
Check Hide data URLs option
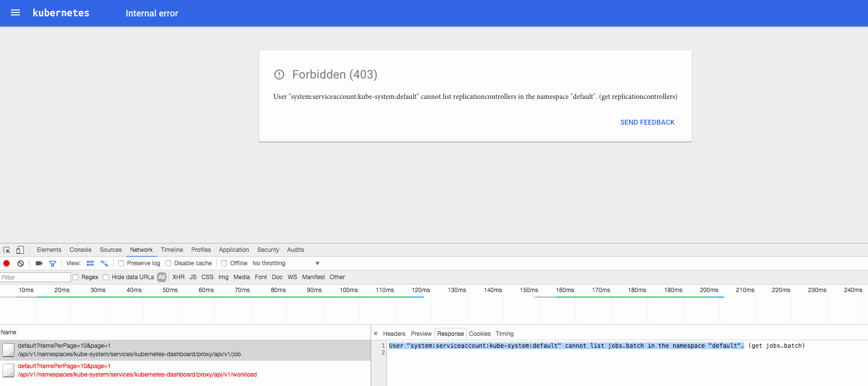click(x=106, y=277)
